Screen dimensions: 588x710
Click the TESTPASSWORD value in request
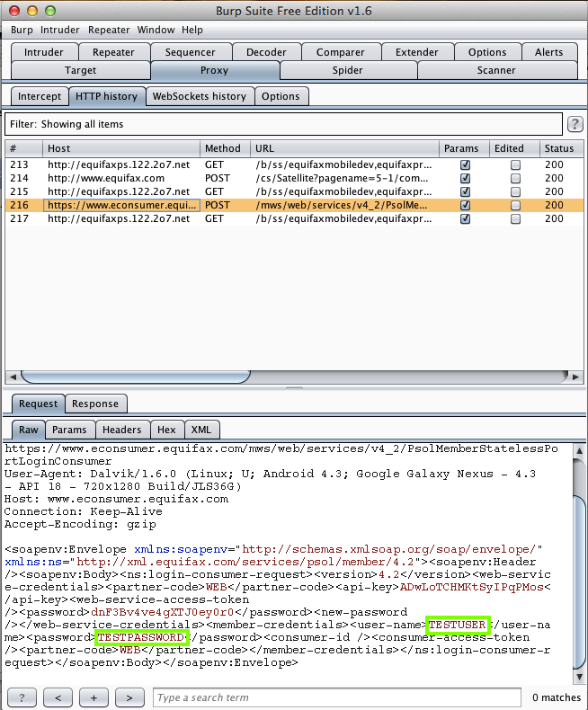point(142,637)
